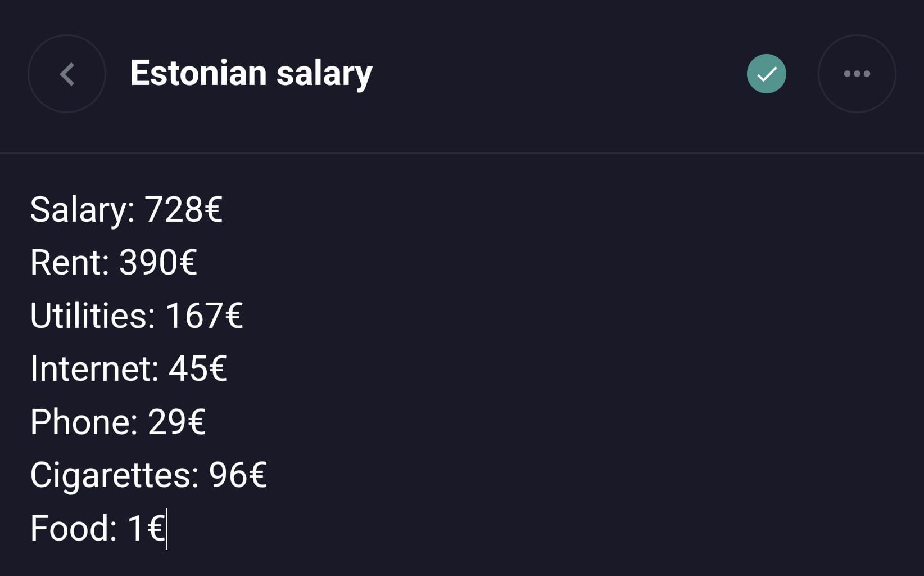Click the 728€ salary amount
924x576 pixels.
click(183, 210)
